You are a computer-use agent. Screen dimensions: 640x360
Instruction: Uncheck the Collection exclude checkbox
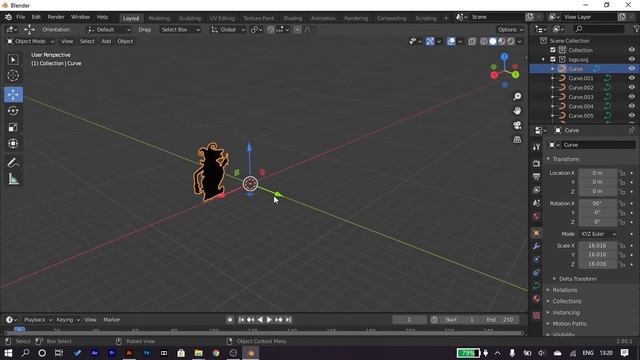click(553, 50)
